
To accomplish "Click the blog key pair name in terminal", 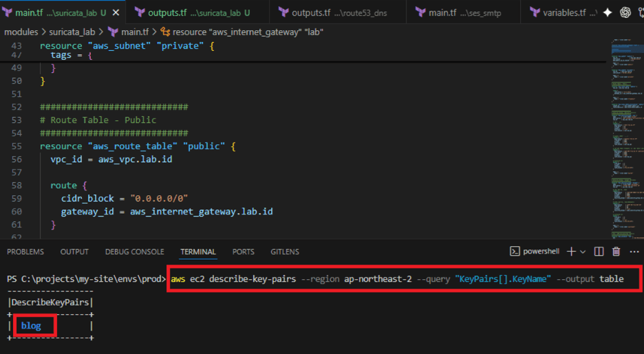I will coord(31,326).
